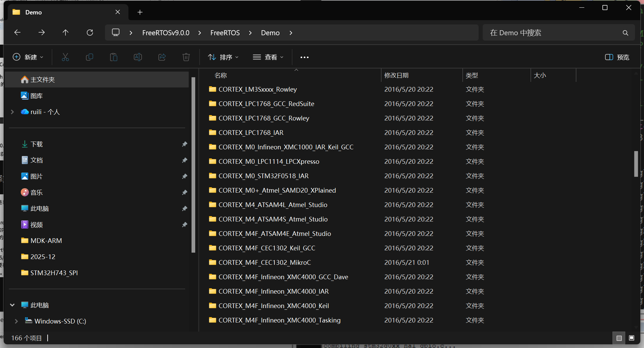
Task: Click the Share icon in toolbar
Action: (x=162, y=57)
